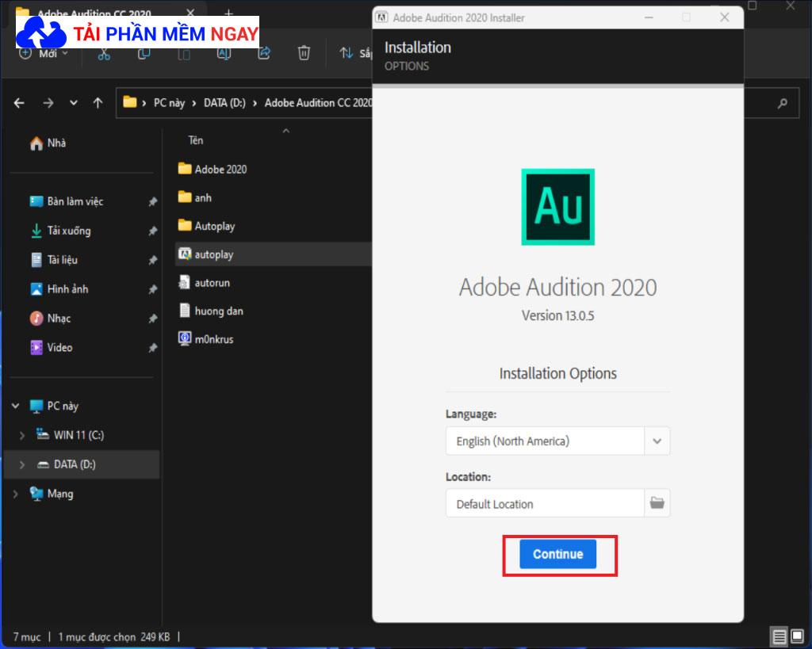Switch to details view in status bar

779,636
